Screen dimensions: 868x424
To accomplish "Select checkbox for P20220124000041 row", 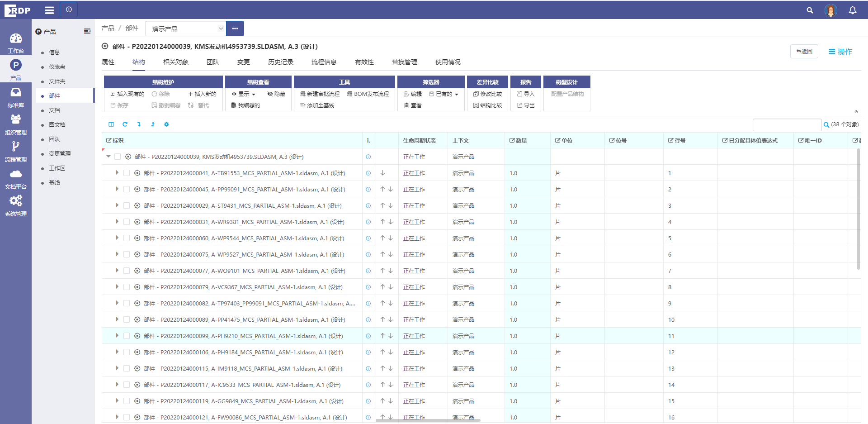I will [127, 173].
